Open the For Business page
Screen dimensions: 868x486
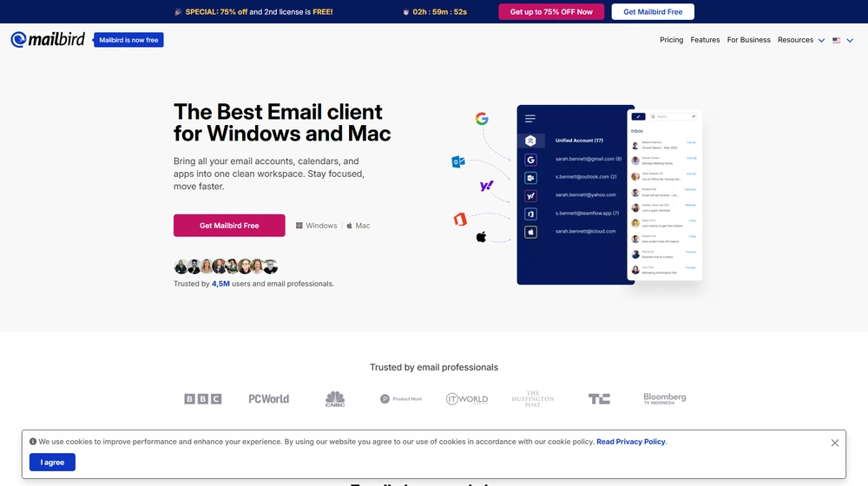tap(748, 40)
